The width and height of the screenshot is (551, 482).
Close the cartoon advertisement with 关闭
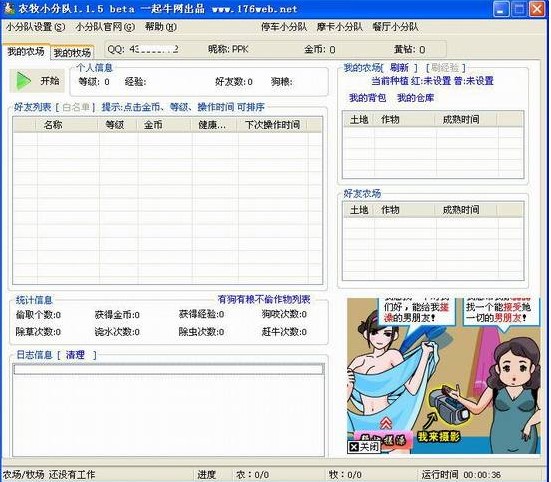coord(364,447)
